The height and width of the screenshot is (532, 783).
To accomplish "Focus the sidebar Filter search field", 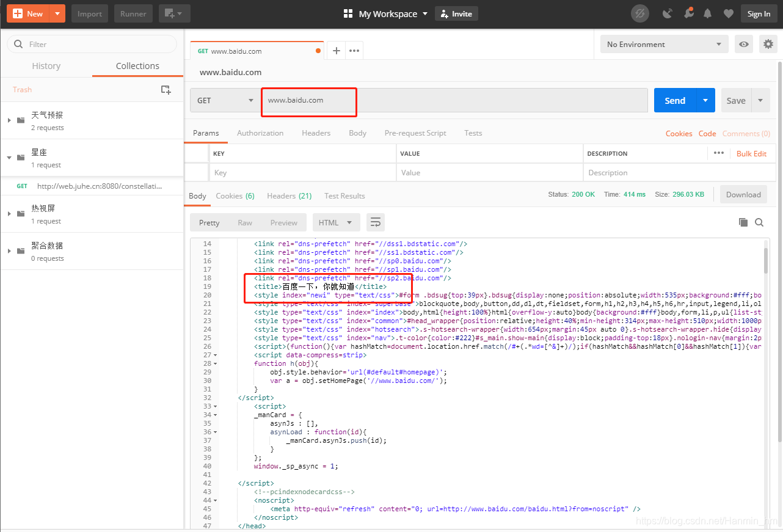I will (x=92, y=44).
